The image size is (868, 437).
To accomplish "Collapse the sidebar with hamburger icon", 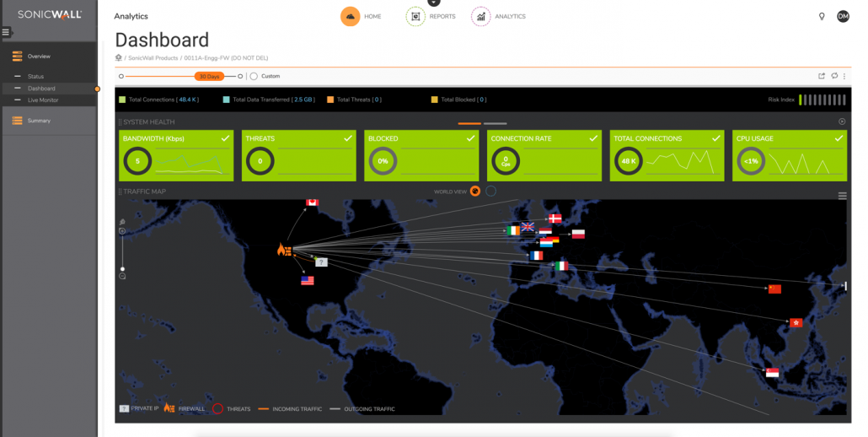I will click(x=6, y=33).
